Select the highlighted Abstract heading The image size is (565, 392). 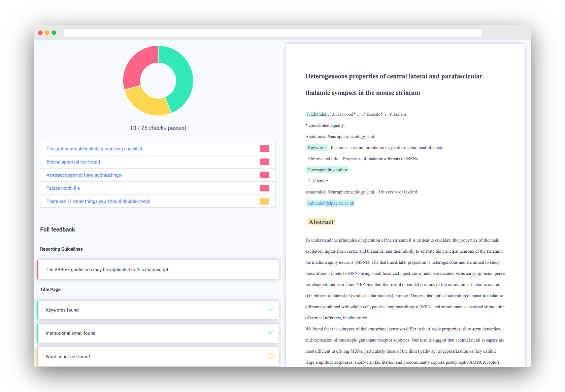click(x=321, y=222)
